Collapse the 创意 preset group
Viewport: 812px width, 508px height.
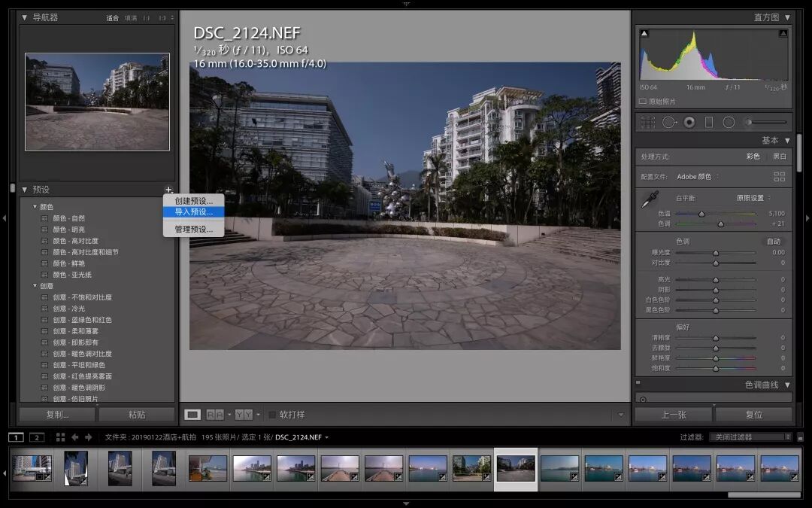click(x=35, y=286)
